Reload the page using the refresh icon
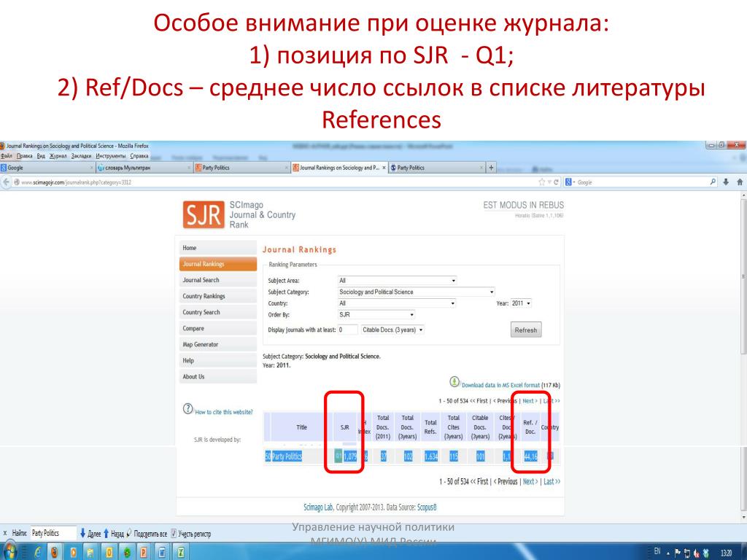This screenshot has width=747, height=560. (556, 182)
